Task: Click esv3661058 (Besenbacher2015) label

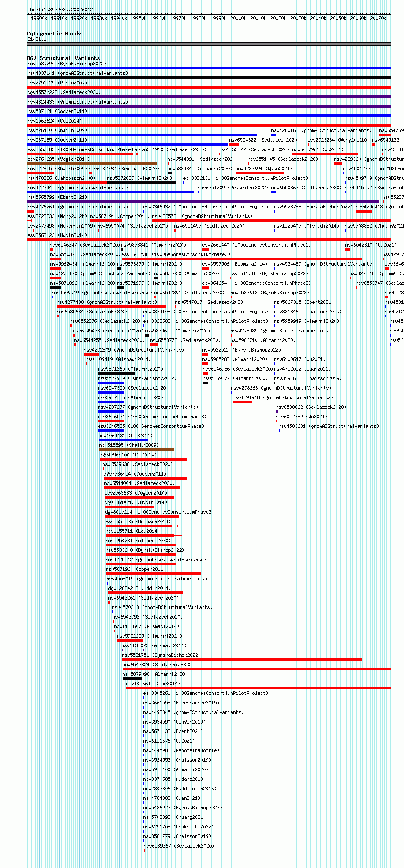Action: pos(180,703)
